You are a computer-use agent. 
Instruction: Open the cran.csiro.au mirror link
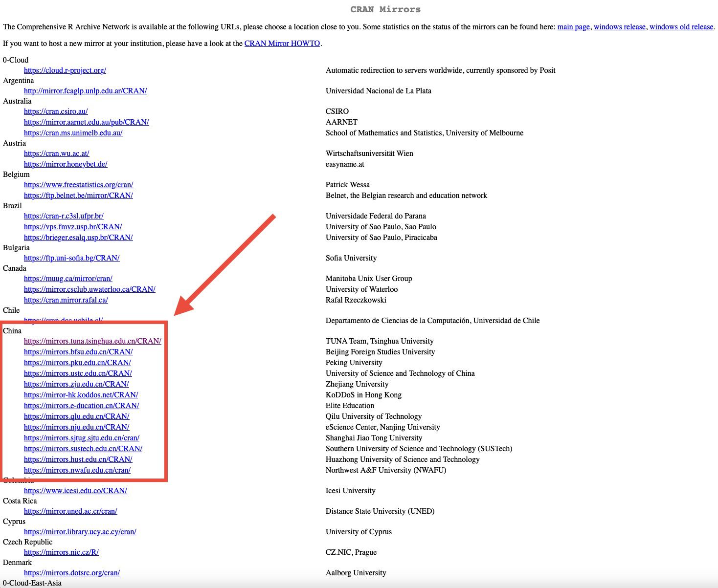pos(56,111)
